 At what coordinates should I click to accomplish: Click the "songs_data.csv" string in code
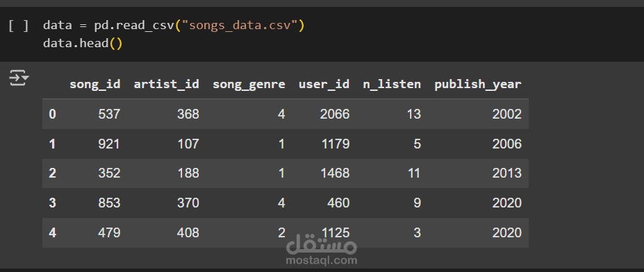pos(240,26)
